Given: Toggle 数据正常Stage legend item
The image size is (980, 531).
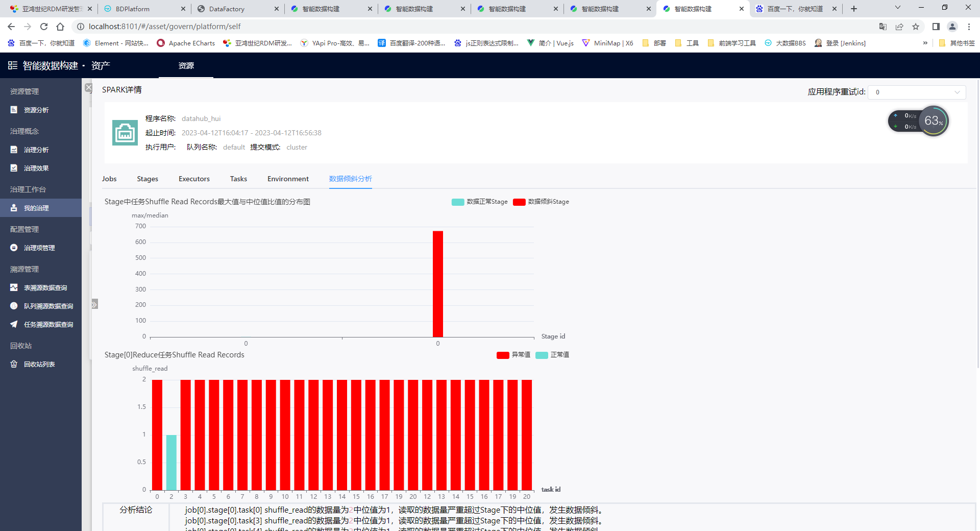Looking at the screenshot, I should pyautogui.click(x=480, y=202).
